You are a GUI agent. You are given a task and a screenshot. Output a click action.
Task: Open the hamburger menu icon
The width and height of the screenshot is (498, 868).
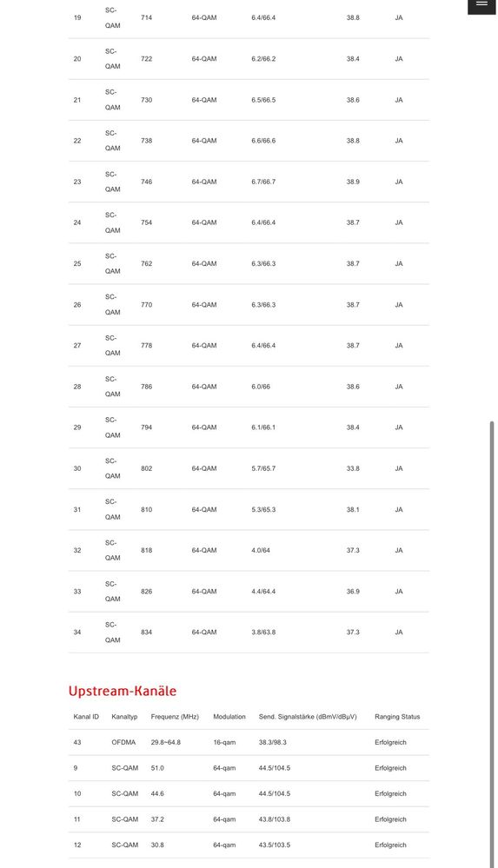[x=481, y=4]
